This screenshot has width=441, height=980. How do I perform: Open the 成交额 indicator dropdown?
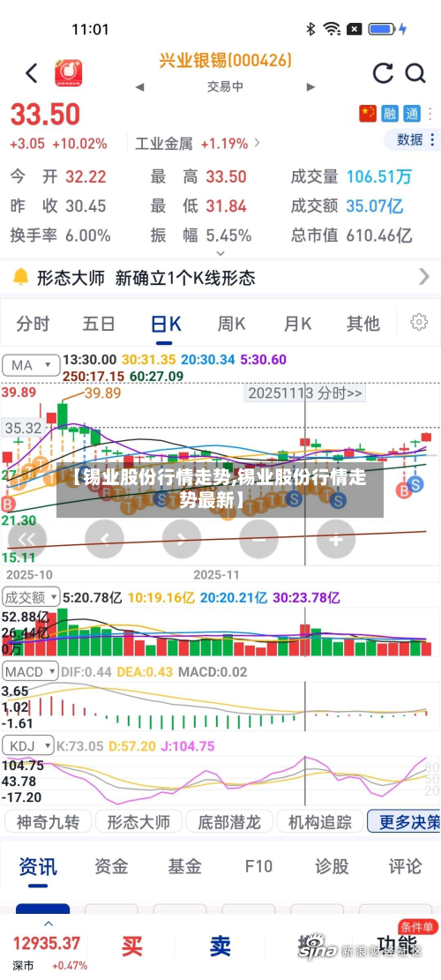coord(31,597)
